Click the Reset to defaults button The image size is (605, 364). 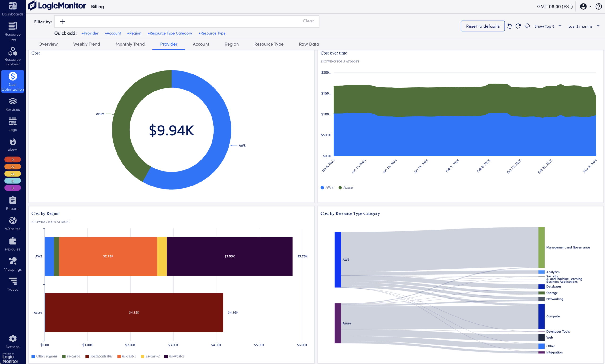pyautogui.click(x=482, y=26)
